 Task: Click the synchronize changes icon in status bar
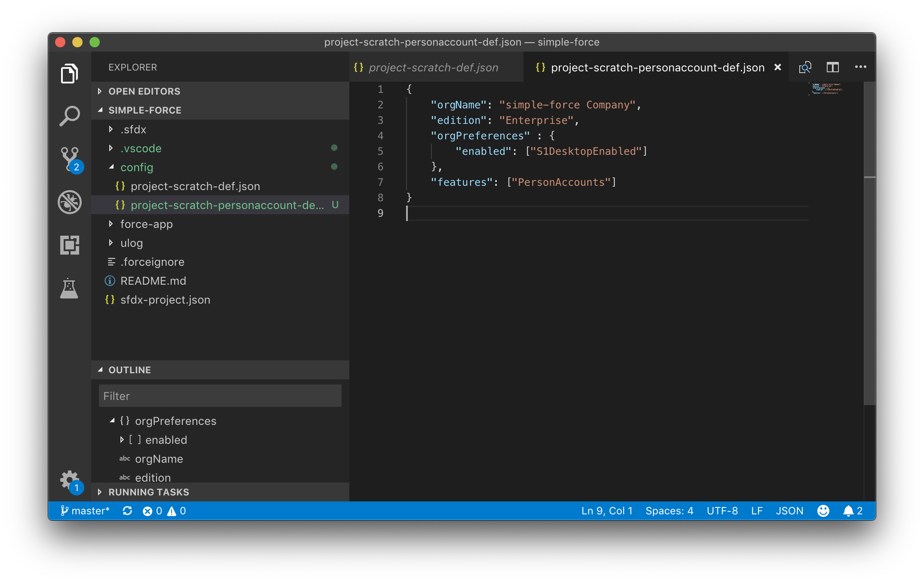[x=127, y=511]
